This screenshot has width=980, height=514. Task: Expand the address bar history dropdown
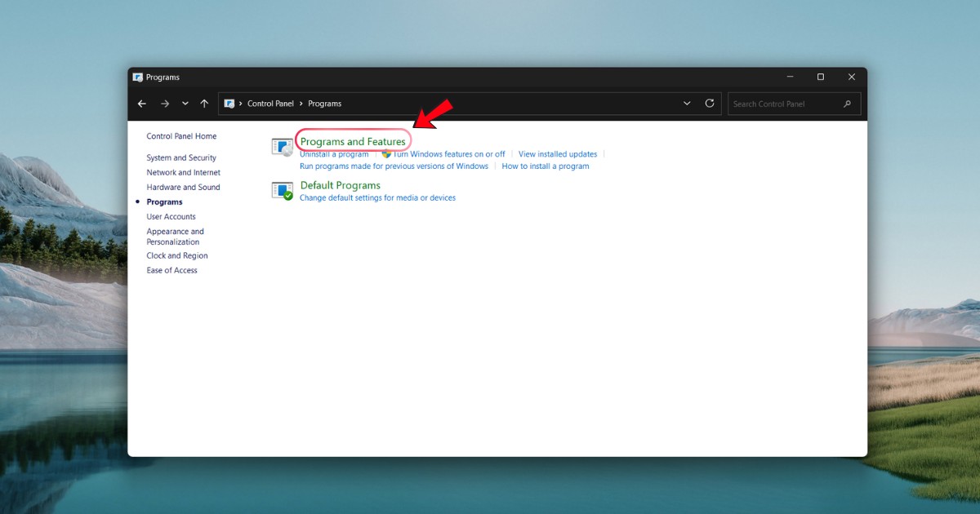[687, 104]
